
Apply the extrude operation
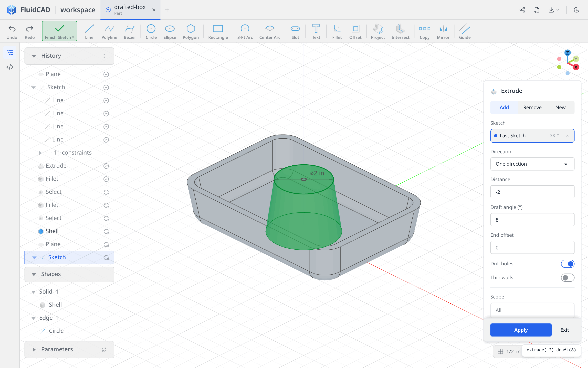(x=521, y=330)
